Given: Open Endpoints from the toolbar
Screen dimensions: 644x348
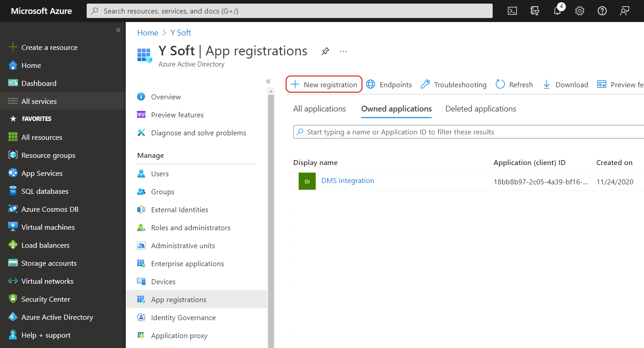Looking at the screenshot, I should [x=389, y=85].
